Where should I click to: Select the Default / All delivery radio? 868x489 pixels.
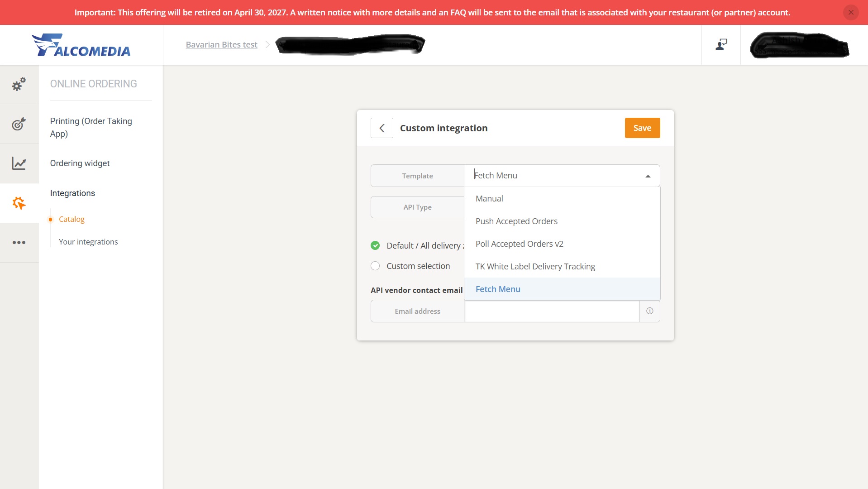(375, 245)
